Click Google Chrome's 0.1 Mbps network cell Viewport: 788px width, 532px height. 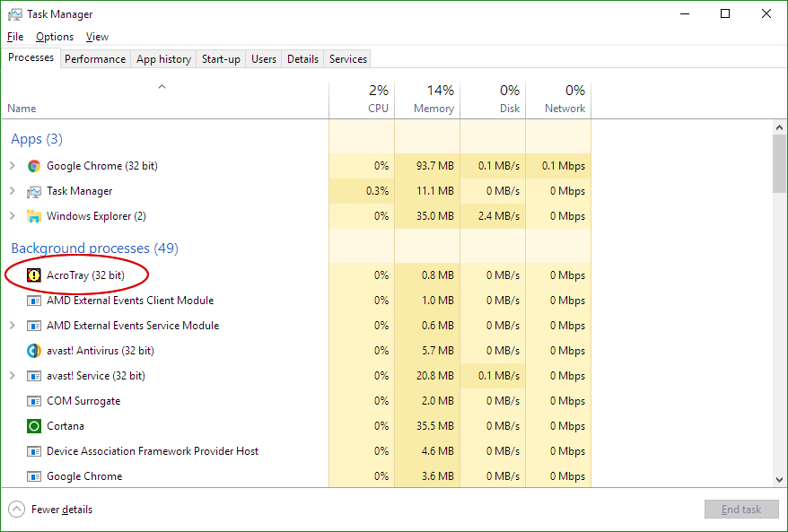coord(558,166)
